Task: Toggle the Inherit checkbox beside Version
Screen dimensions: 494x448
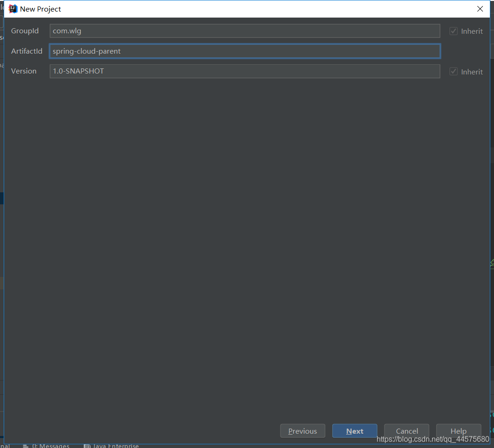Action: point(453,72)
